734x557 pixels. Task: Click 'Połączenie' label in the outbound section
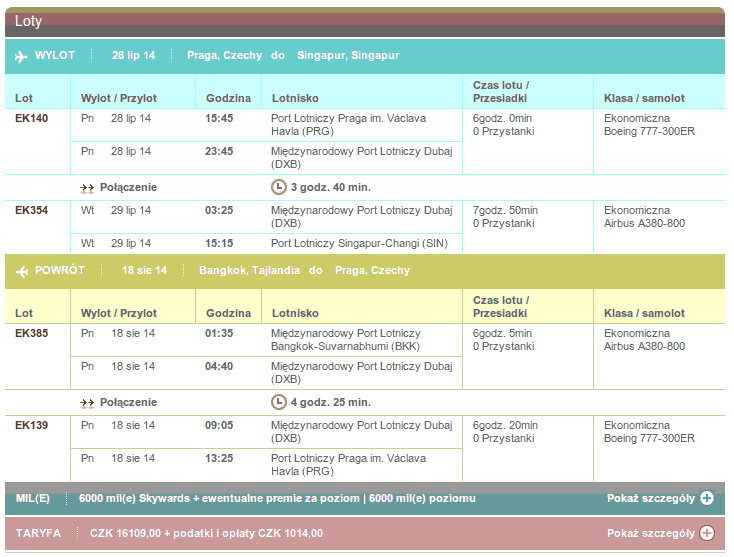[128, 187]
